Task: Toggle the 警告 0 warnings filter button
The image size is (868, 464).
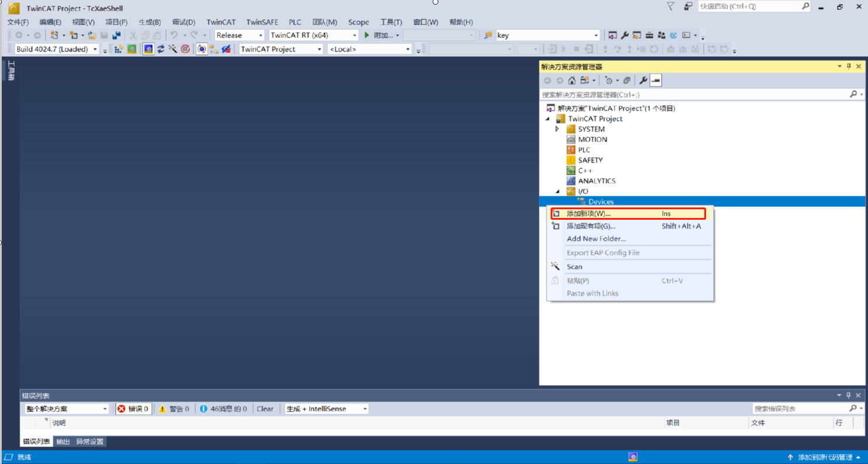Action: coord(174,408)
